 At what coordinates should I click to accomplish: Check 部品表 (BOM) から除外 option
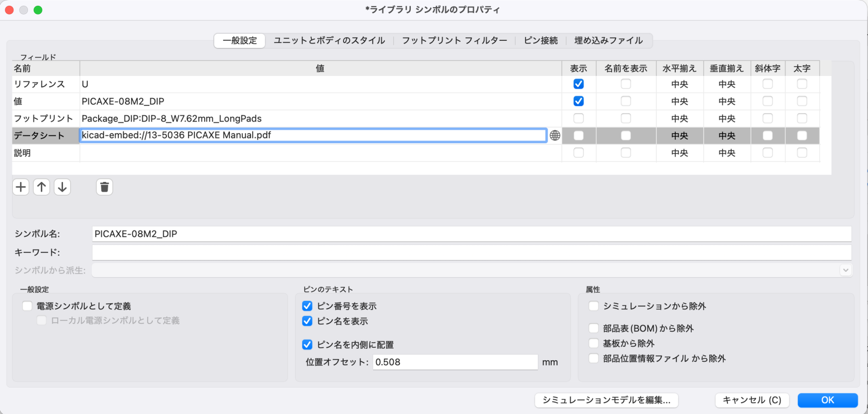tap(594, 328)
